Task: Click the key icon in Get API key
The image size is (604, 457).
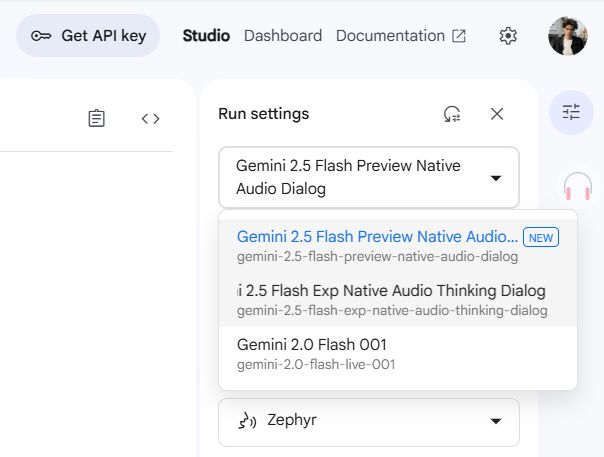Action: pos(41,36)
